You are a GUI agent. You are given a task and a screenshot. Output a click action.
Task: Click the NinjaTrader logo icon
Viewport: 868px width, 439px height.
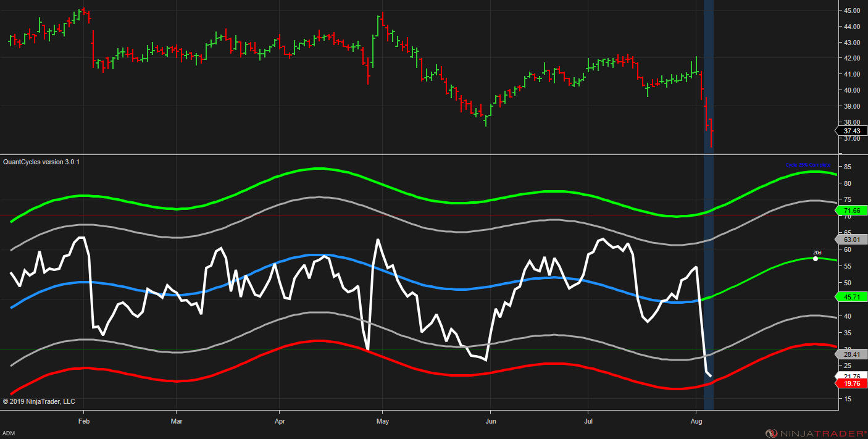770,433
